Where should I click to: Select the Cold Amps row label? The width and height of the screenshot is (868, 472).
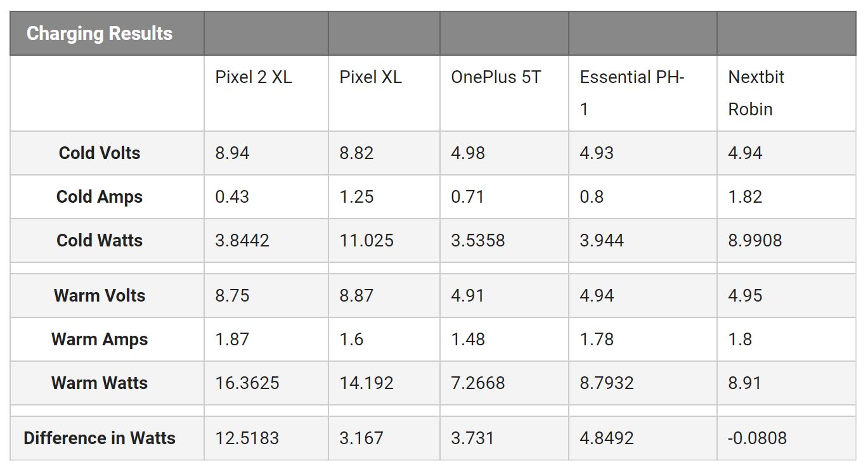[100, 197]
